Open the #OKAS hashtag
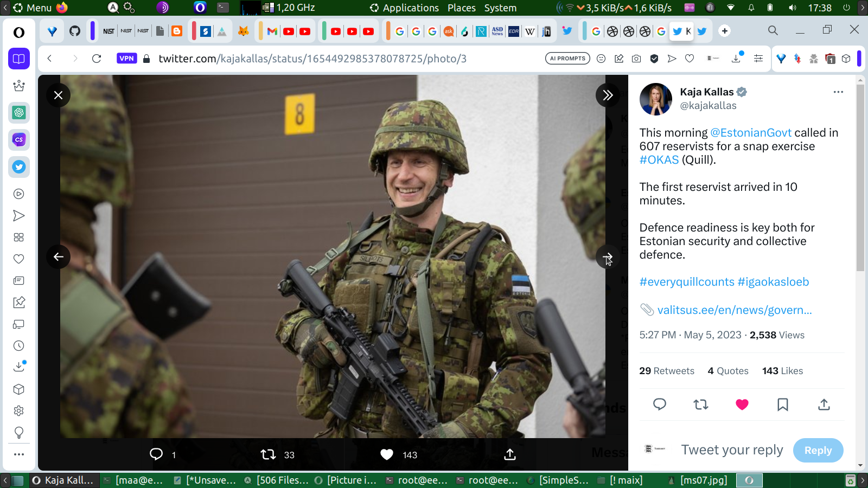Image resolution: width=868 pixels, height=488 pixels. [x=659, y=160]
